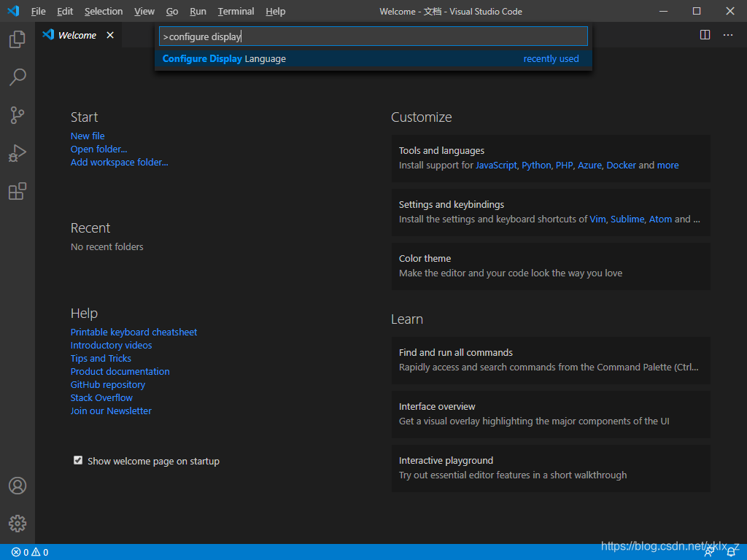Screen dimensions: 747x560
Task: Click the Sublime keybindings link
Action: [x=627, y=219]
